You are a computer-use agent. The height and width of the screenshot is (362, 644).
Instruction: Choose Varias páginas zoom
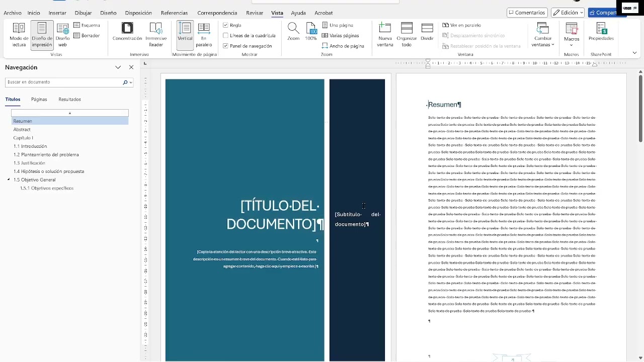click(x=341, y=36)
